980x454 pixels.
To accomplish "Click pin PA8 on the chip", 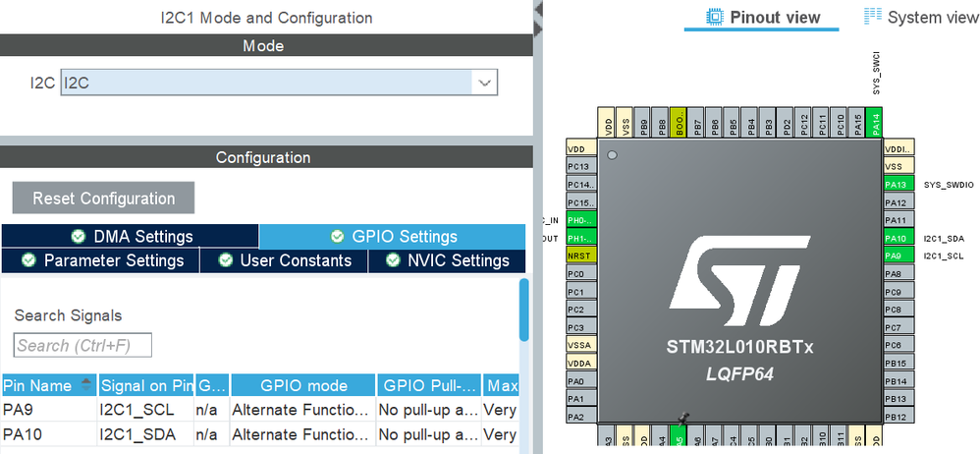I will [x=899, y=273].
